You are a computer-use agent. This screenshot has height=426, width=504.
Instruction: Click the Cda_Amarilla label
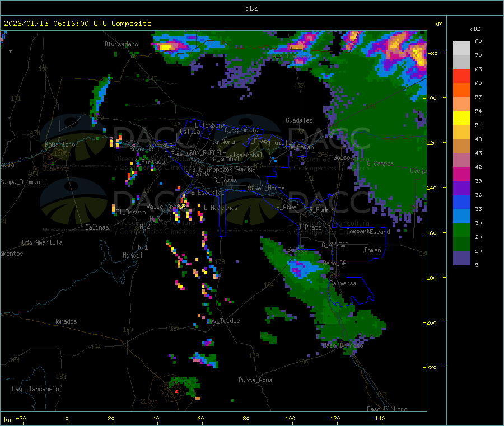click(42, 242)
